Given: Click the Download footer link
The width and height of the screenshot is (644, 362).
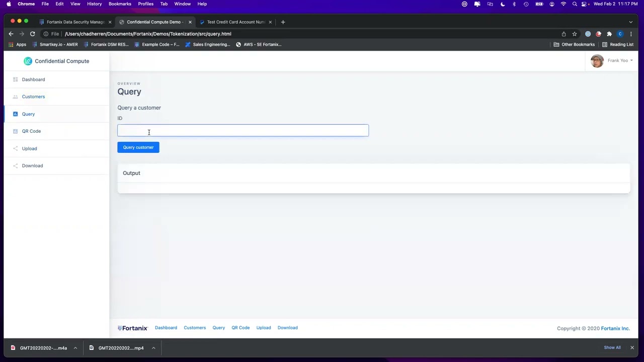Looking at the screenshot, I should pyautogui.click(x=288, y=328).
